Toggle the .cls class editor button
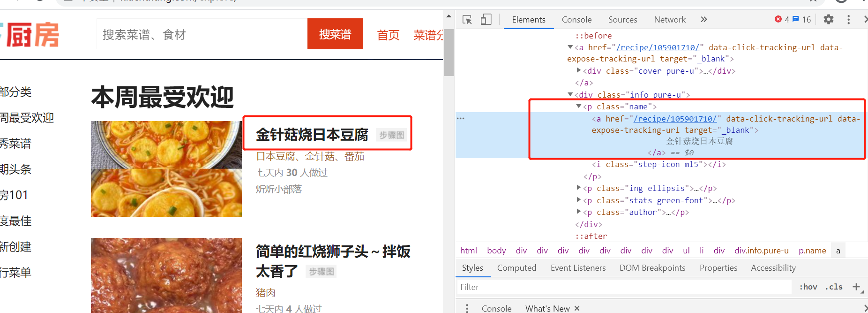The height and width of the screenshot is (313, 868). (x=834, y=287)
